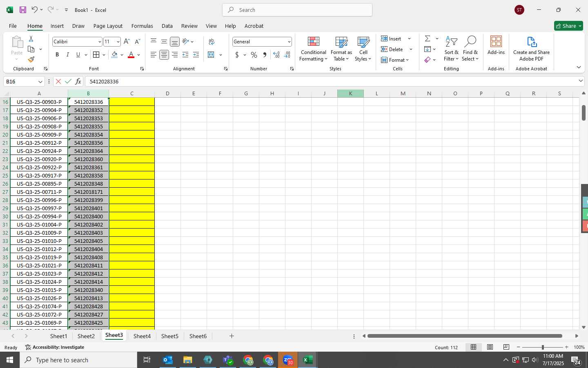
Task: Click the Insert Function fx icon
Action: tap(78, 81)
